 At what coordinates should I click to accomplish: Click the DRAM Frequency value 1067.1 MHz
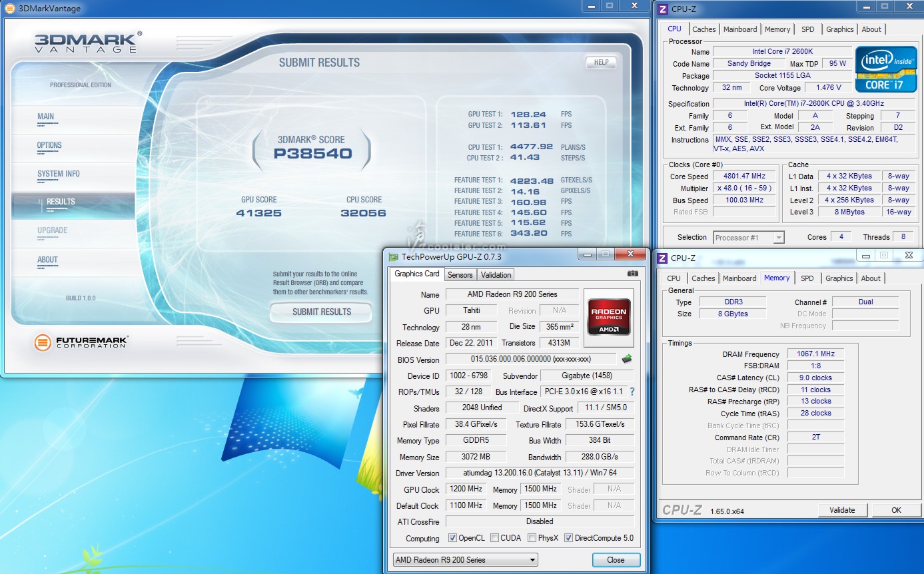[x=815, y=354]
